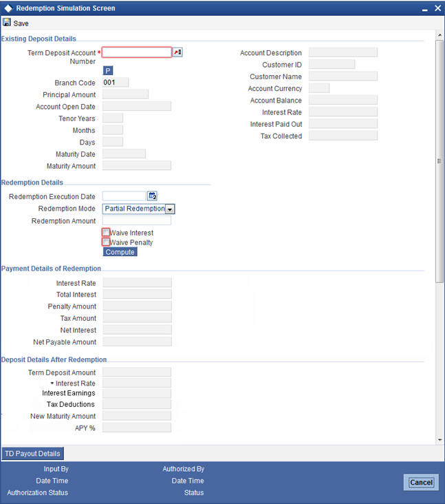This screenshot has height=504, width=445.
Task: Click the Account Balance field
Action: pyautogui.click(x=343, y=100)
